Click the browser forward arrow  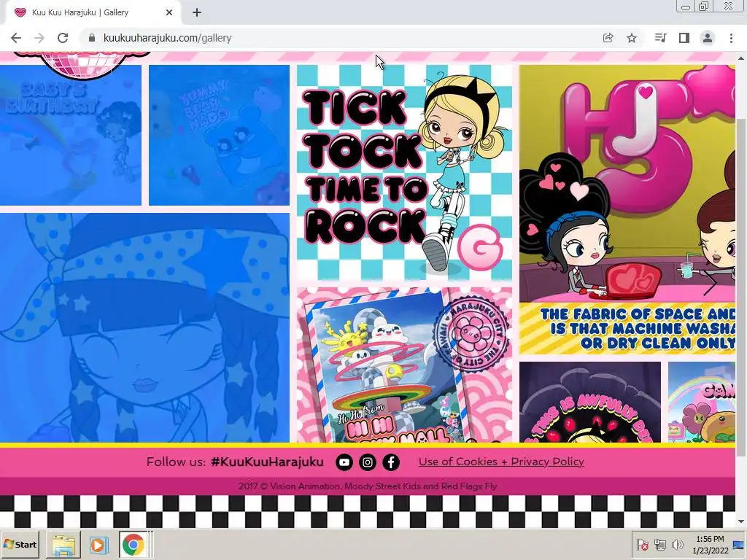(x=39, y=38)
